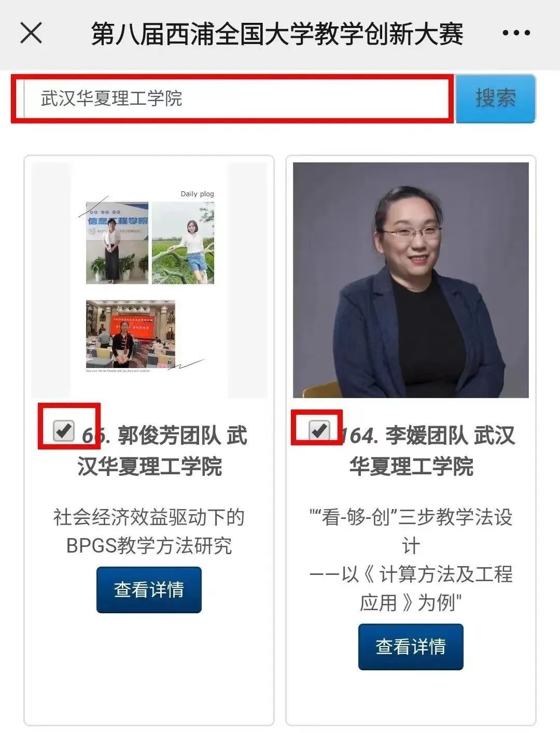Open the three-dot more options menu

point(516,33)
